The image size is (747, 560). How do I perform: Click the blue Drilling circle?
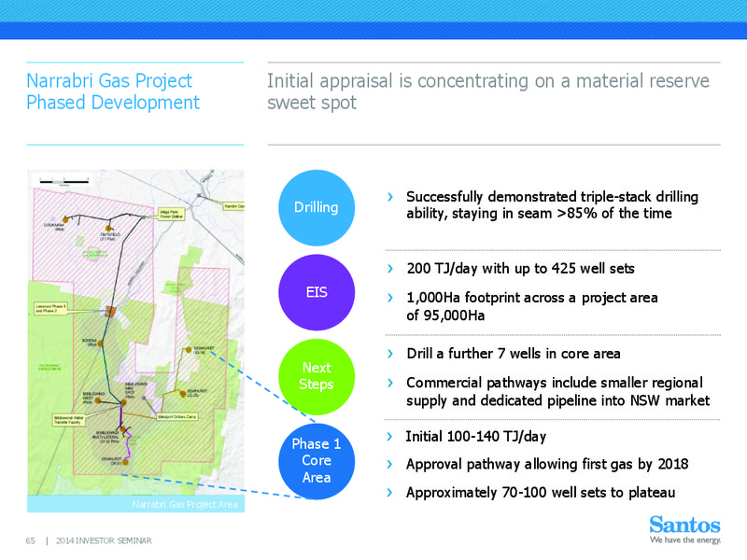pos(317,208)
